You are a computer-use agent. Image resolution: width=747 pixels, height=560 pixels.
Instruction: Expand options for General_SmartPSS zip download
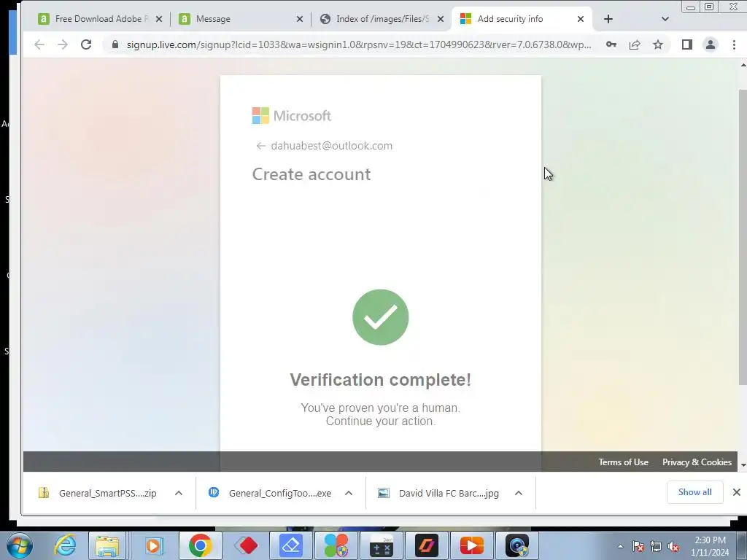(179, 494)
